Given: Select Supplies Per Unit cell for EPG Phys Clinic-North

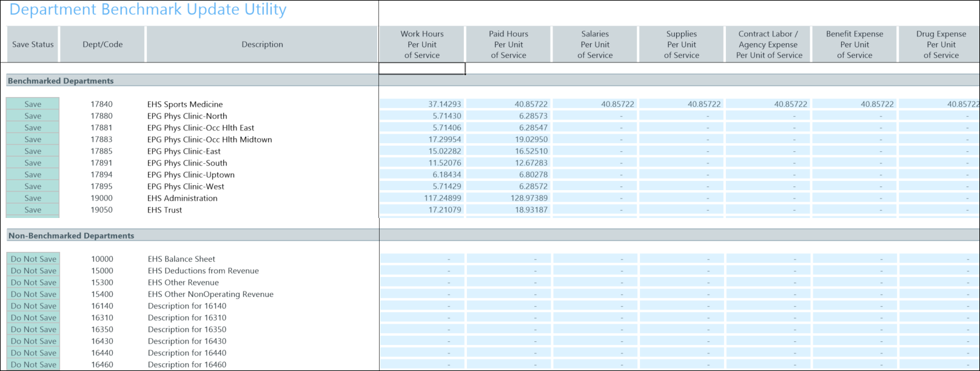Looking at the screenshot, I should (x=682, y=116).
